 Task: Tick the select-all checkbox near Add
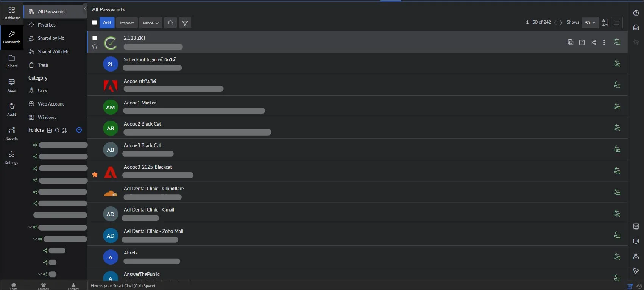pyautogui.click(x=95, y=23)
